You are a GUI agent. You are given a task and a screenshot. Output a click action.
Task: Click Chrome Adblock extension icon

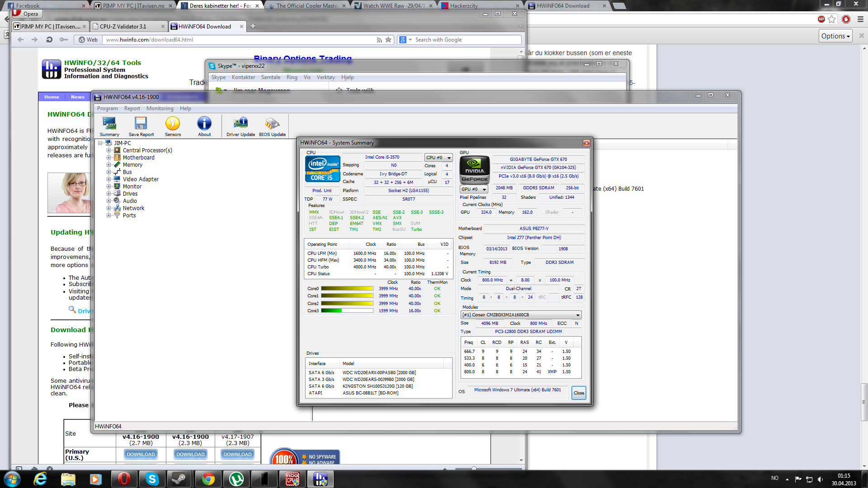(x=821, y=19)
